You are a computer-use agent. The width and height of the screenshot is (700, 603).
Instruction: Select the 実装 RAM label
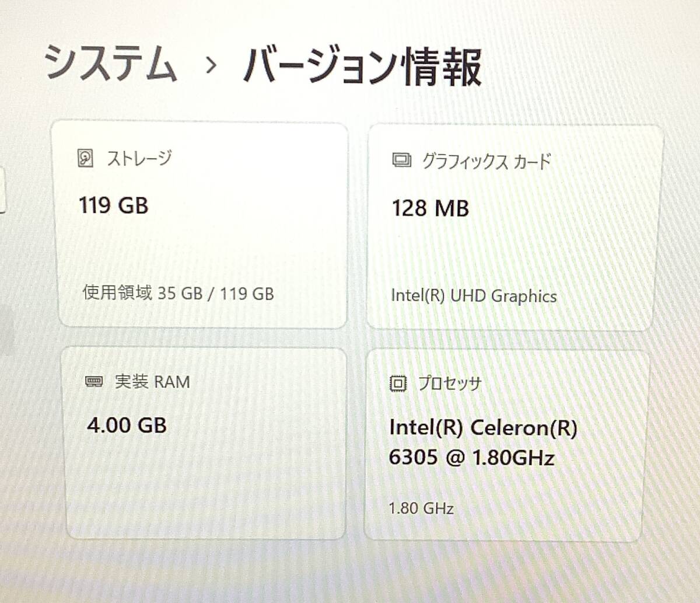152,382
